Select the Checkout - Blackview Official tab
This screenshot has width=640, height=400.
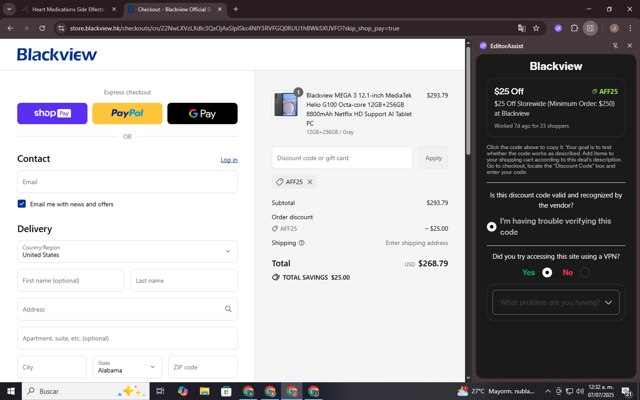pos(174,9)
